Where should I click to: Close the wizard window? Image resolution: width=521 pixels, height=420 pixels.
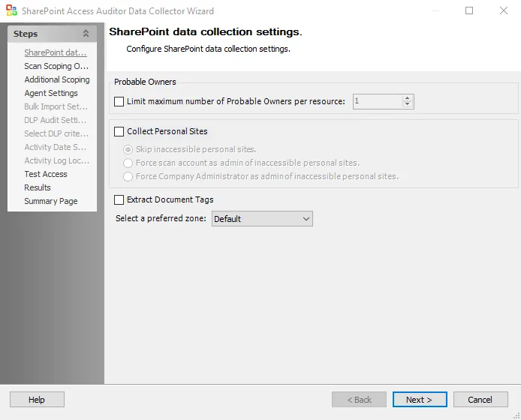click(x=504, y=10)
